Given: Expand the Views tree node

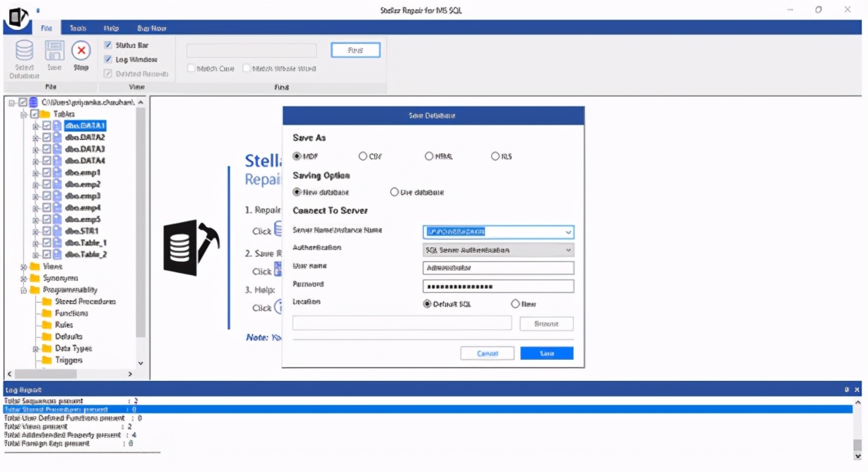Looking at the screenshot, I should click(x=24, y=267).
